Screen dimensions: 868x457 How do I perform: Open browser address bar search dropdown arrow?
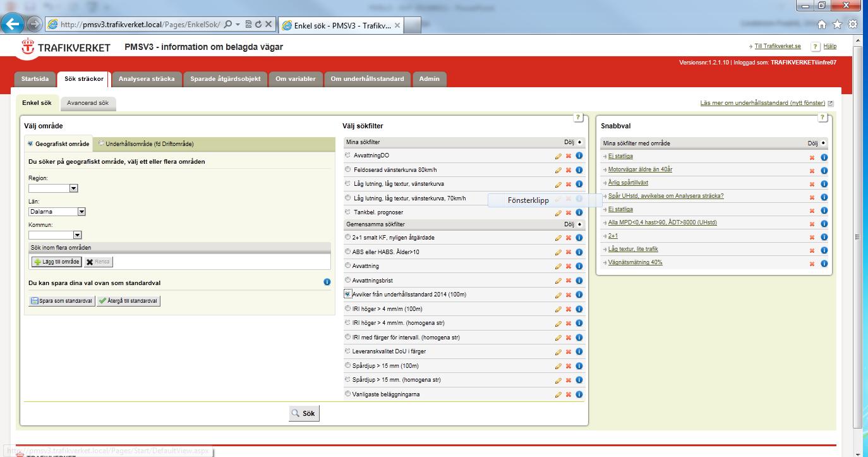[238, 25]
